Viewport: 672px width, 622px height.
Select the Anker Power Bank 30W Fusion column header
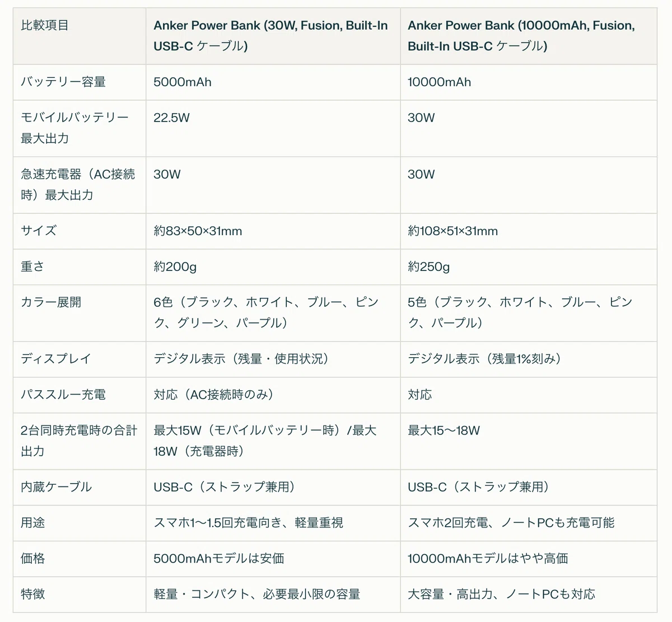click(273, 36)
